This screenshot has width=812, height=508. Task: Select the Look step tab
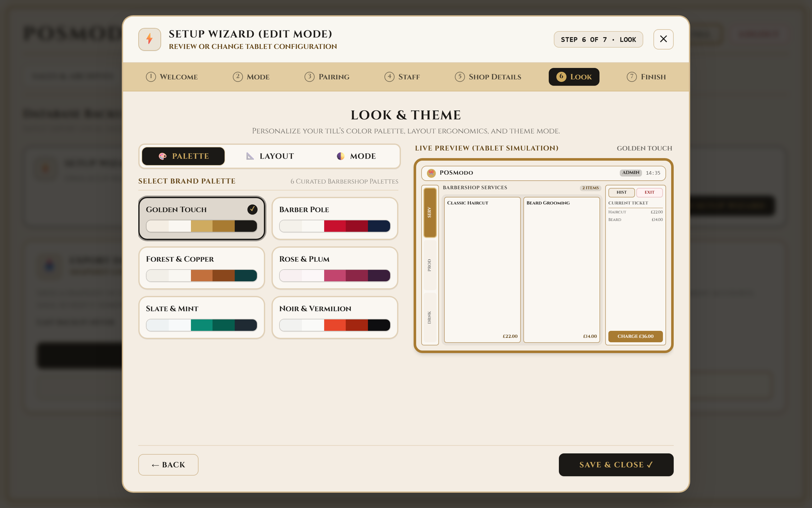(574, 77)
